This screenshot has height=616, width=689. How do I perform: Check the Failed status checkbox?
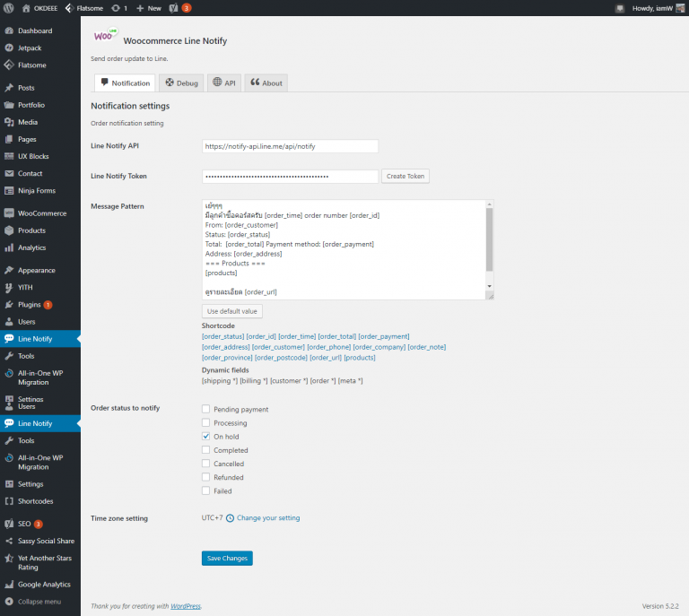click(x=205, y=490)
